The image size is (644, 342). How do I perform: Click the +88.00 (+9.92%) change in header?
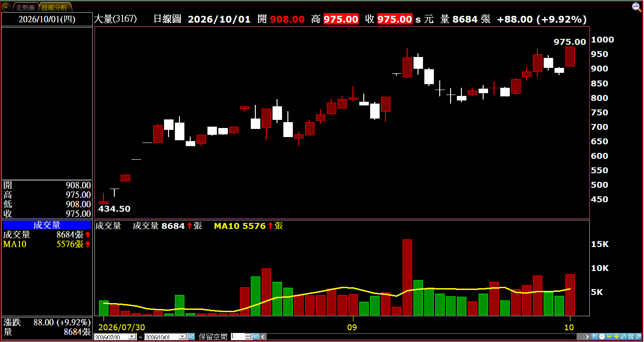[541, 19]
